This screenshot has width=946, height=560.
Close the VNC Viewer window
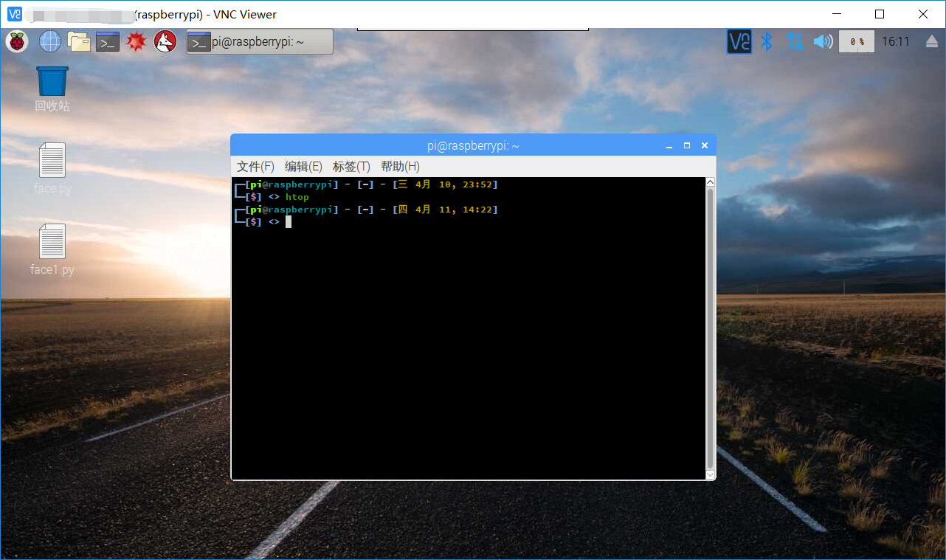pos(923,14)
